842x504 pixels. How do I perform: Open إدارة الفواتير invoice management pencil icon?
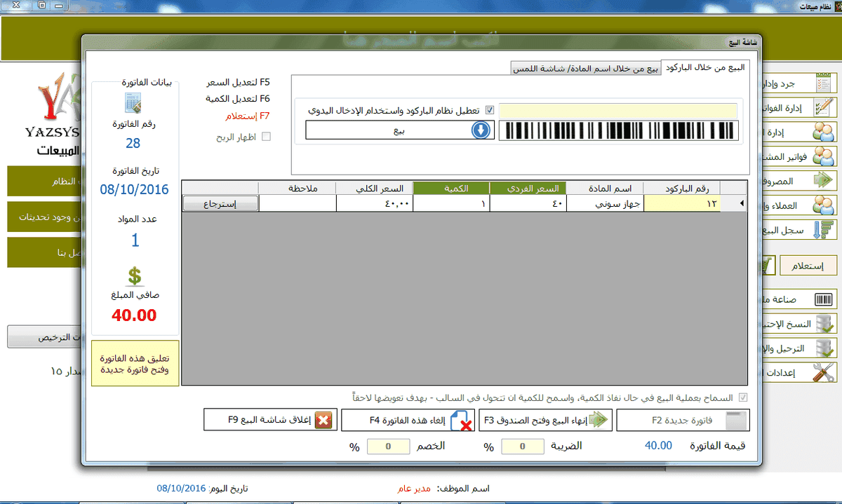tap(823, 107)
